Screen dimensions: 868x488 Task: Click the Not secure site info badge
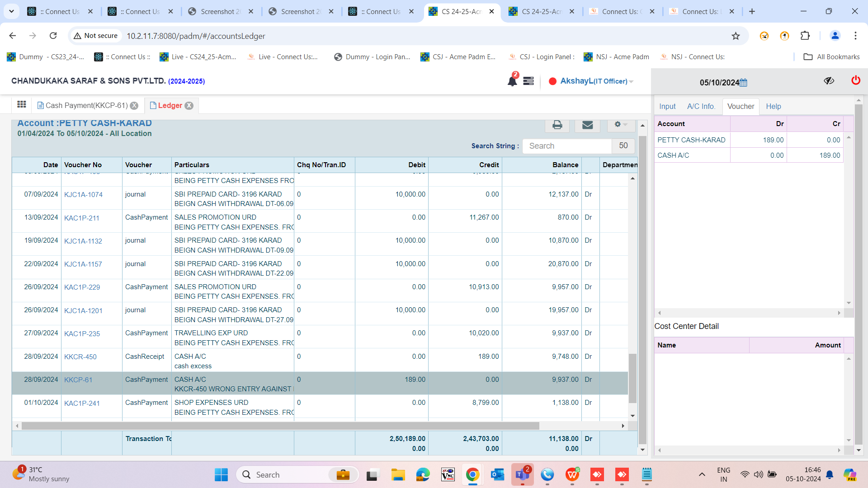[x=95, y=36]
